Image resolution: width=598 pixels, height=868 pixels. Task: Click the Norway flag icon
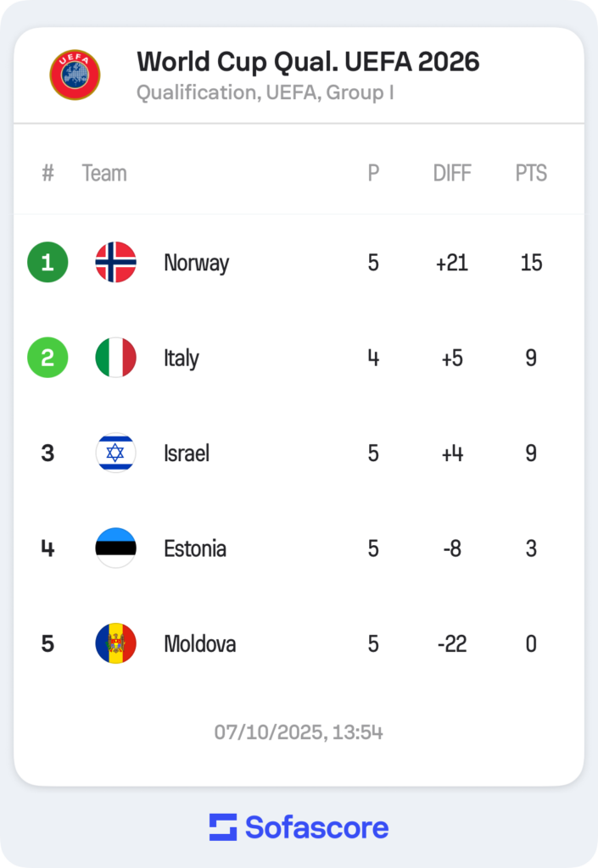coord(115,263)
